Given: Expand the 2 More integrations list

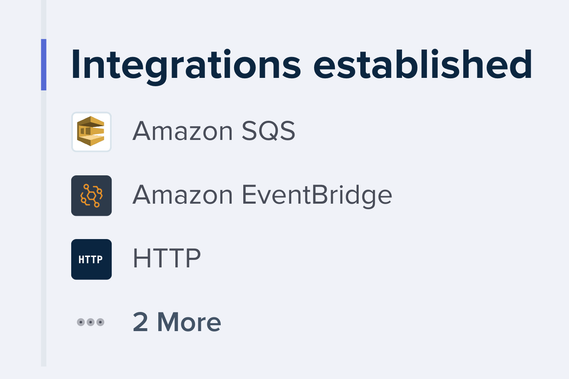Looking at the screenshot, I should tap(177, 322).
